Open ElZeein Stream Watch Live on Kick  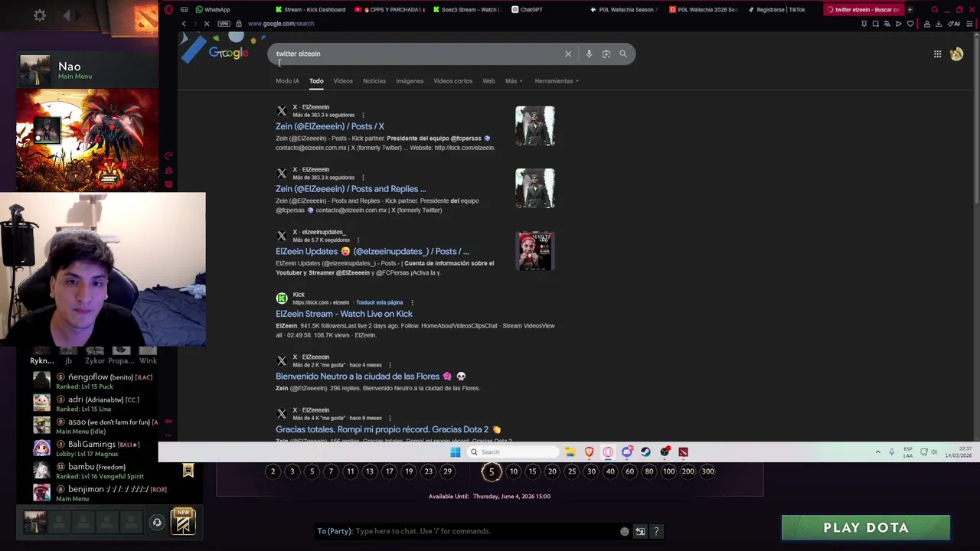click(344, 314)
